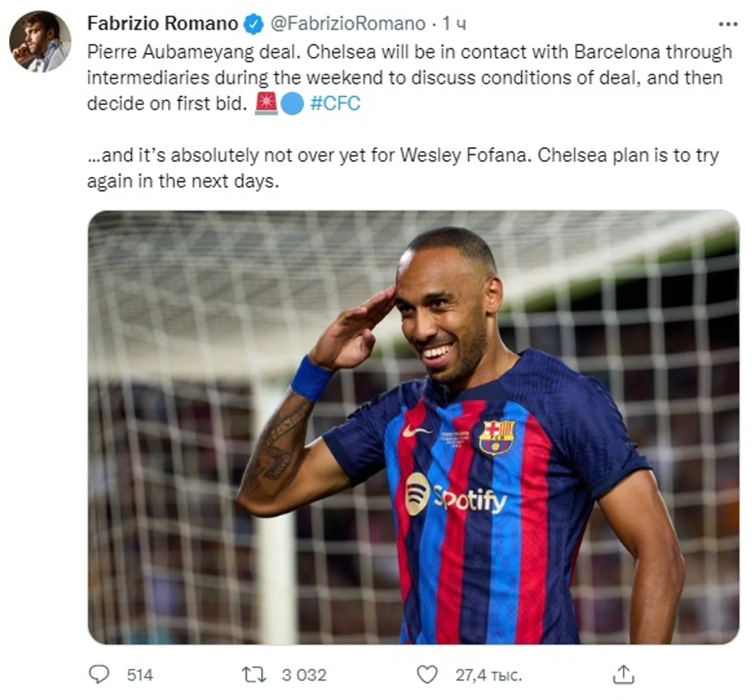Click the 27,4 тыс. likes count

488,675
